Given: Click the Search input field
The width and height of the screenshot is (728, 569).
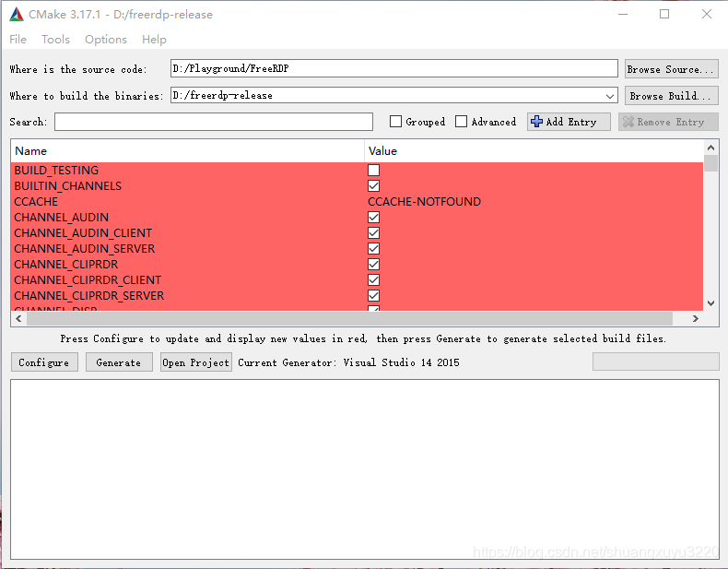Looking at the screenshot, I should point(214,122).
